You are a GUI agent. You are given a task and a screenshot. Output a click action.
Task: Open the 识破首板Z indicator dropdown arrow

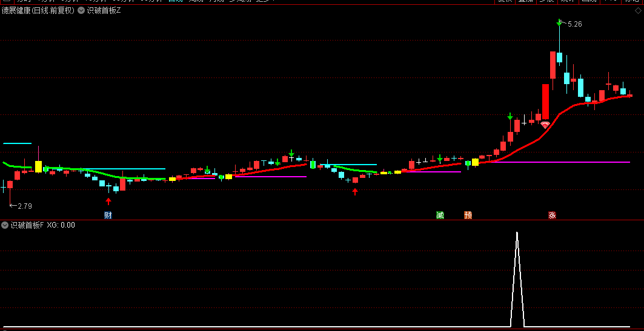point(81,11)
